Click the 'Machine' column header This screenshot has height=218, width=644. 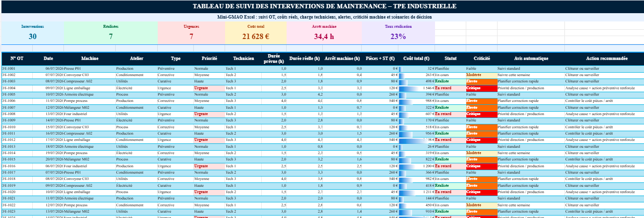point(89,59)
